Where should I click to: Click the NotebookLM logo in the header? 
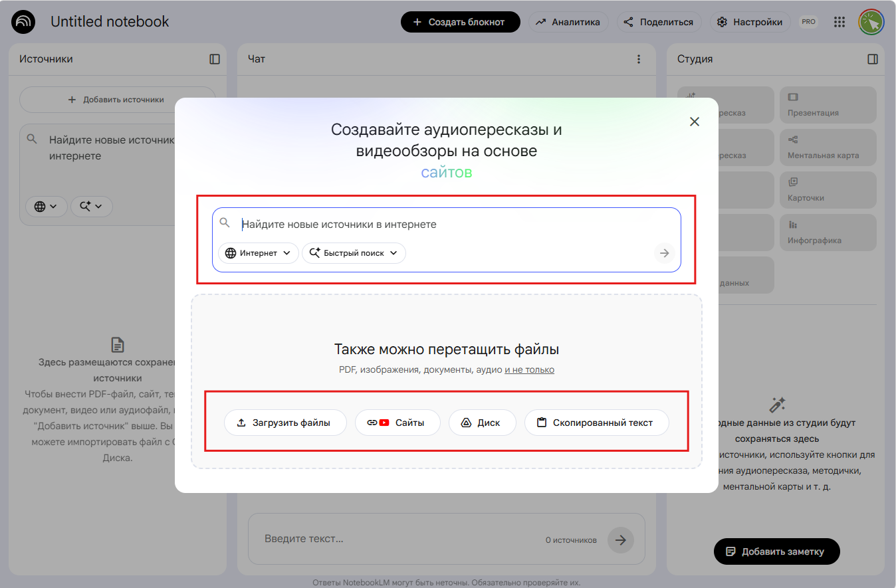(23, 22)
